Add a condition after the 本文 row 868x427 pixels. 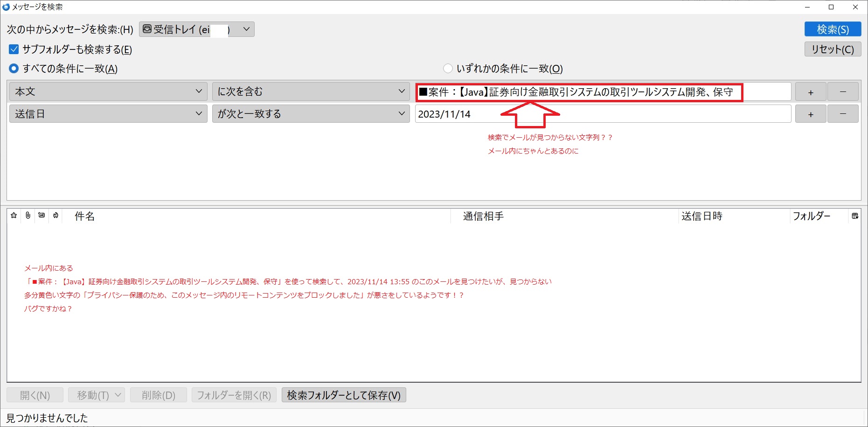pos(810,92)
